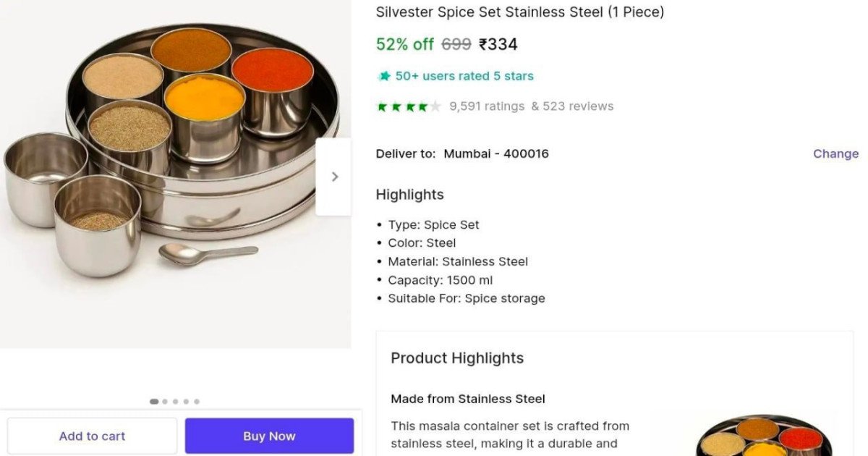Go to the last carousel dot
This screenshot has height=456, width=868.
tap(197, 401)
